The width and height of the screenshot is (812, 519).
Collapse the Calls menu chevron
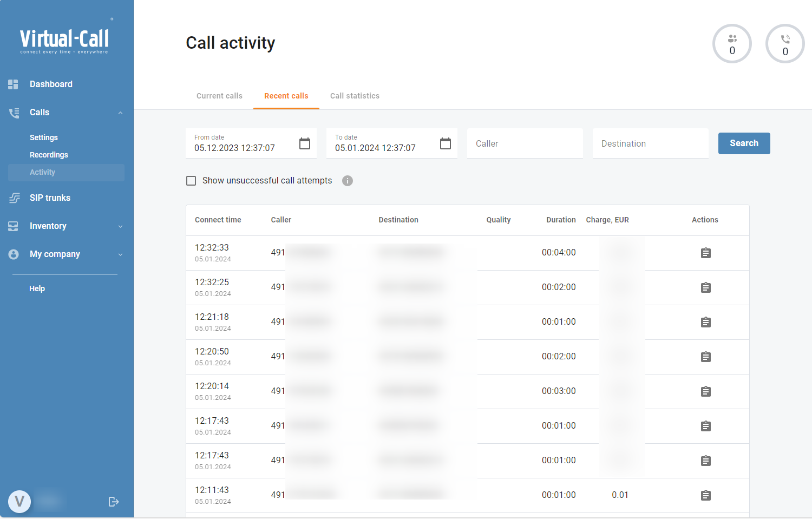pyautogui.click(x=120, y=112)
